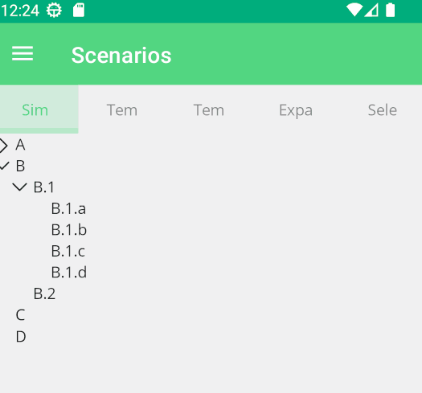Collapse node B with chevron
Image resolution: width=422 pixels, height=393 pixels.
(4, 166)
